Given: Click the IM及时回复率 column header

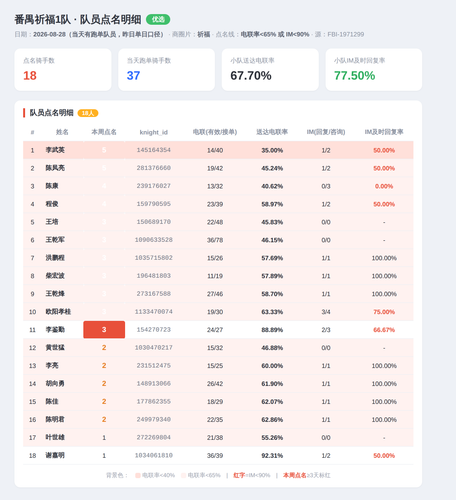Looking at the screenshot, I should [384, 132].
